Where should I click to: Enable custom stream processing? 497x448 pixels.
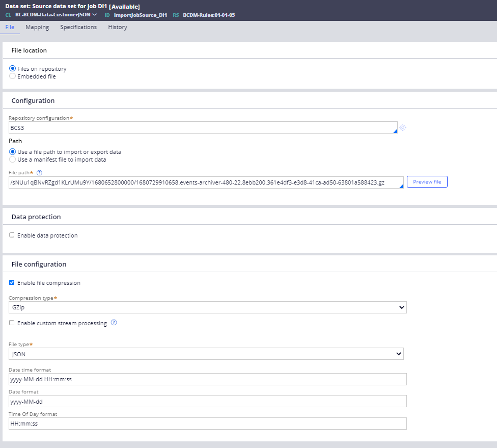point(12,322)
